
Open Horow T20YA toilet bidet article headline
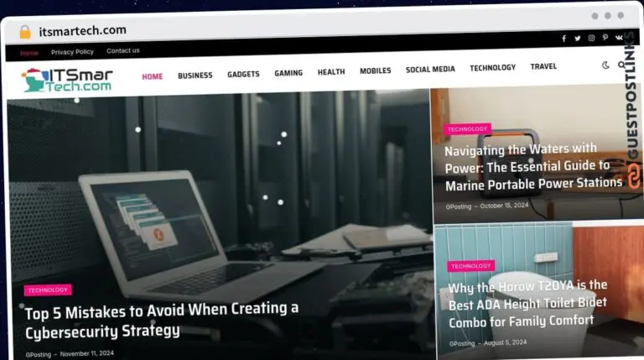point(527,304)
